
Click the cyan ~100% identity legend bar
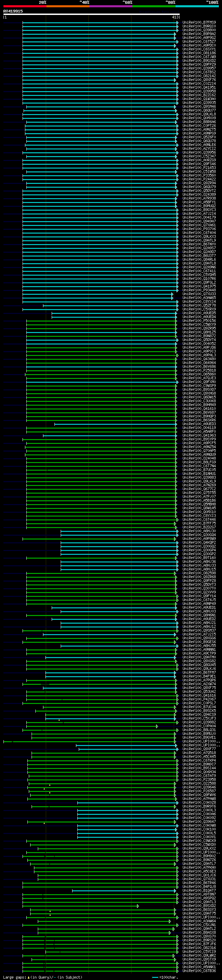[197, 6]
